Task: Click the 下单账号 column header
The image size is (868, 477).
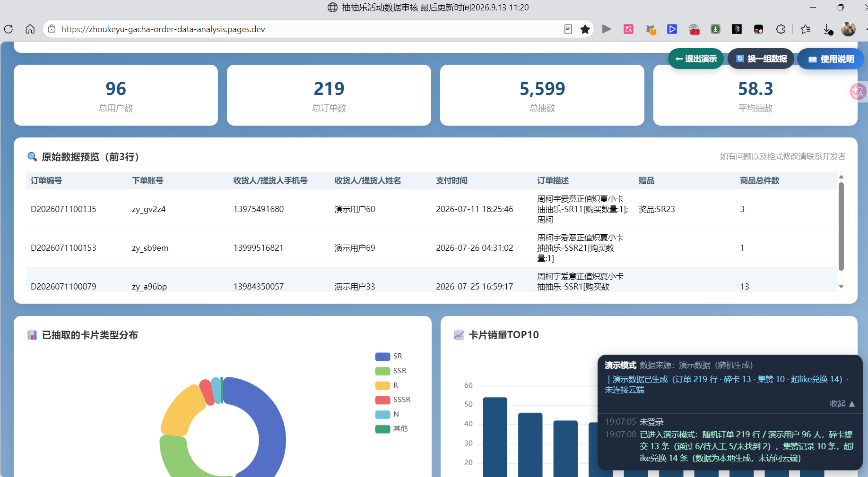Action: coord(148,180)
